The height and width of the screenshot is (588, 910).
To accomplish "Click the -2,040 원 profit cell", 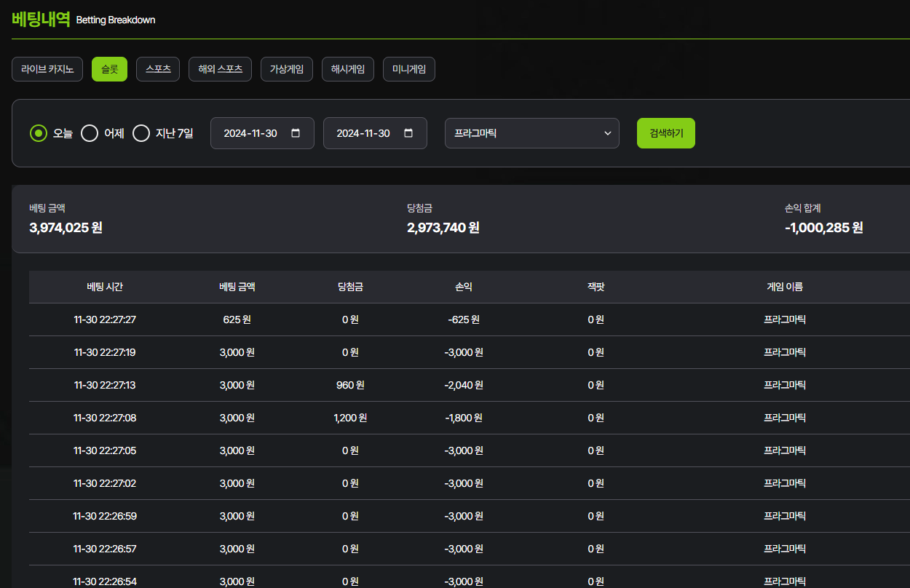I will click(x=464, y=385).
